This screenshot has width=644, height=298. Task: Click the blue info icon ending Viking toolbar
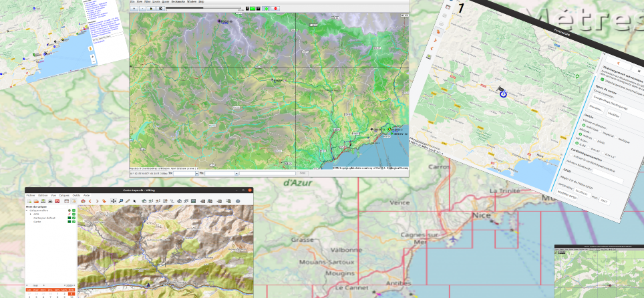click(x=238, y=201)
